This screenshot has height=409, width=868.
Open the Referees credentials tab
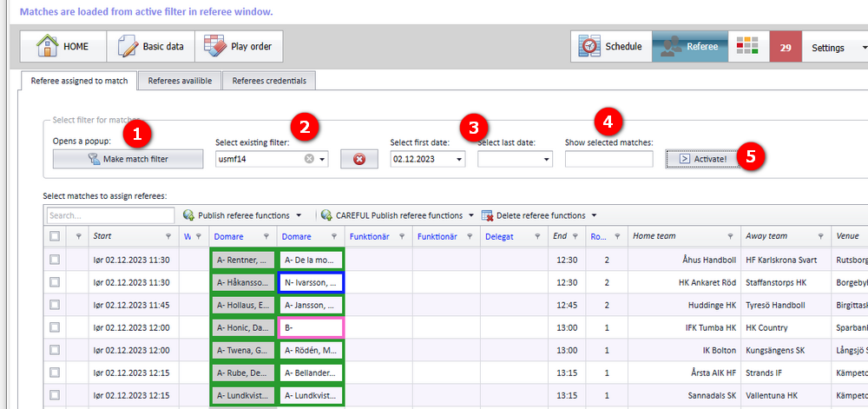(269, 81)
